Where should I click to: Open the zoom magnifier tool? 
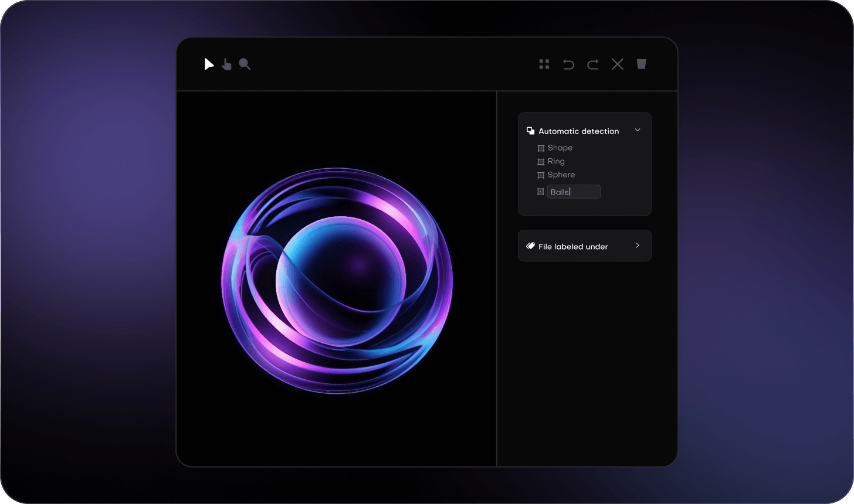245,64
